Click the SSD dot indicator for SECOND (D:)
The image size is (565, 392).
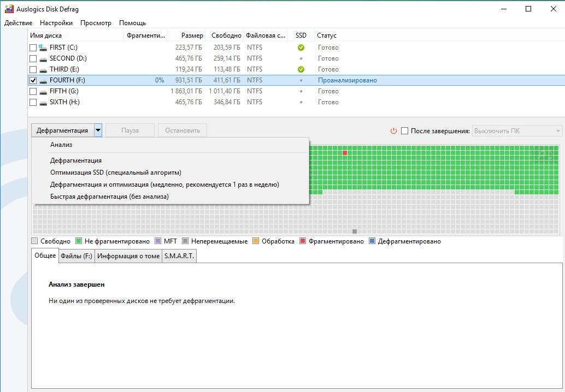(301, 58)
